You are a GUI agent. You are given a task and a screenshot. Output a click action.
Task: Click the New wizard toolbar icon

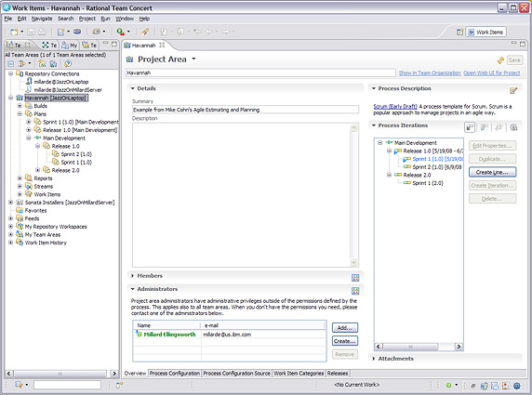[x=14, y=32]
